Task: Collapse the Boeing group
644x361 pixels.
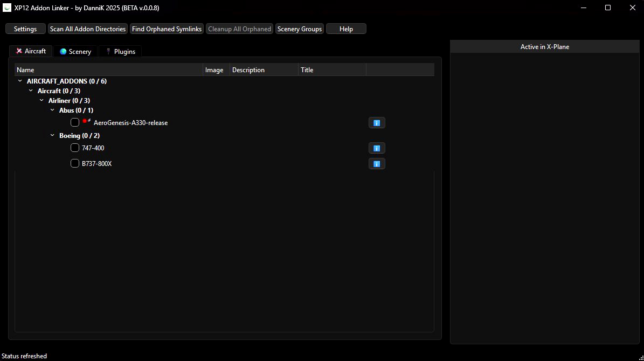Action: tap(52, 135)
